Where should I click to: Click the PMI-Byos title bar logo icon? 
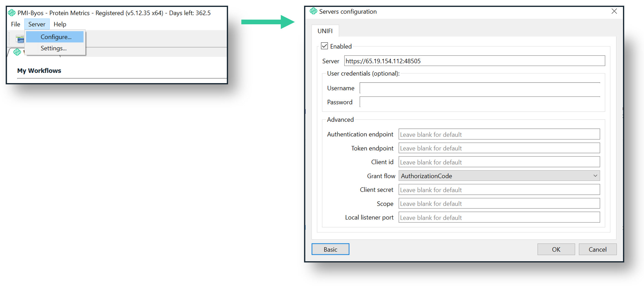coord(12,13)
